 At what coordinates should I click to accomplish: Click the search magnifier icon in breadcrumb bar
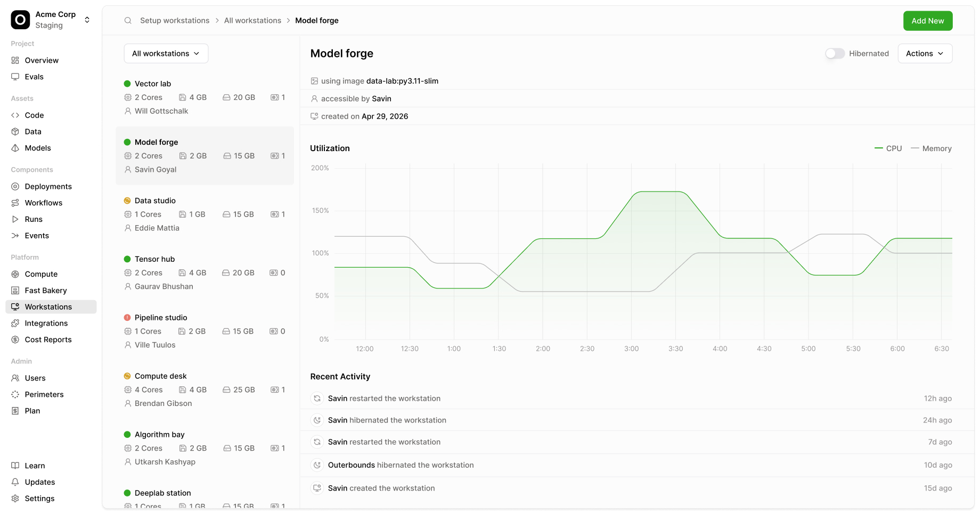click(128, 20)
